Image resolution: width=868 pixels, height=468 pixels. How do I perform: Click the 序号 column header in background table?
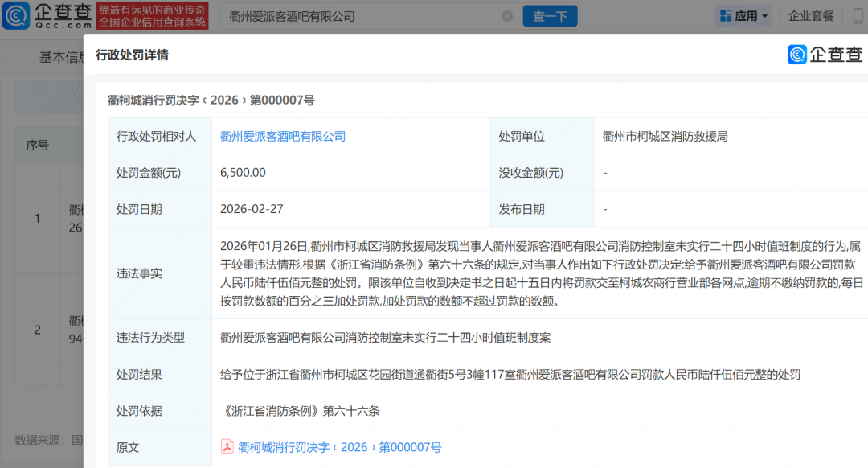38,145
